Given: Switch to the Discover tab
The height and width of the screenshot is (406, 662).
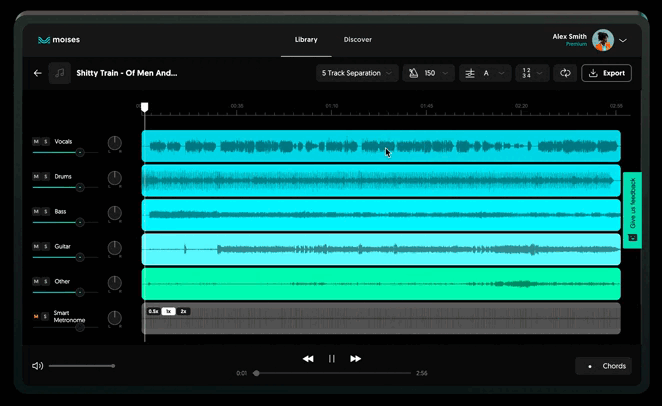Looking at the screenshot, I should click(357, 40).
